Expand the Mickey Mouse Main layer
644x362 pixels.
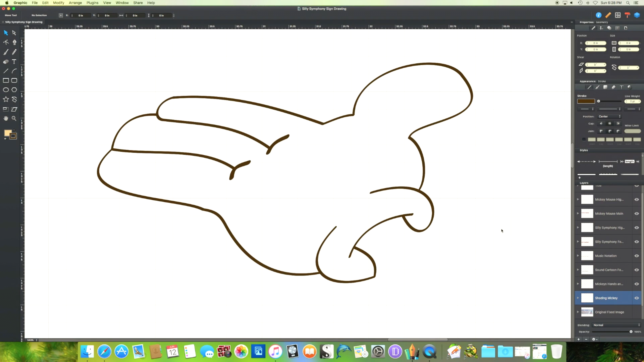(578, 213)
